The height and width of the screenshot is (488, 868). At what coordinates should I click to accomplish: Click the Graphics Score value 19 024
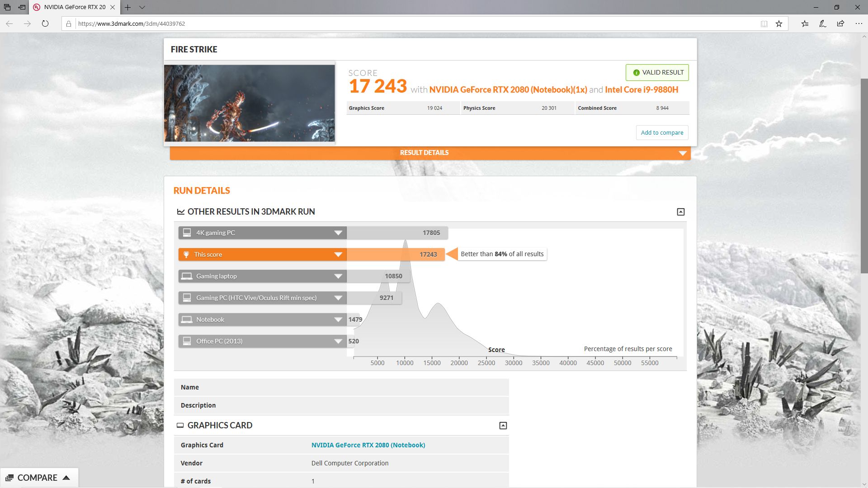434,108
